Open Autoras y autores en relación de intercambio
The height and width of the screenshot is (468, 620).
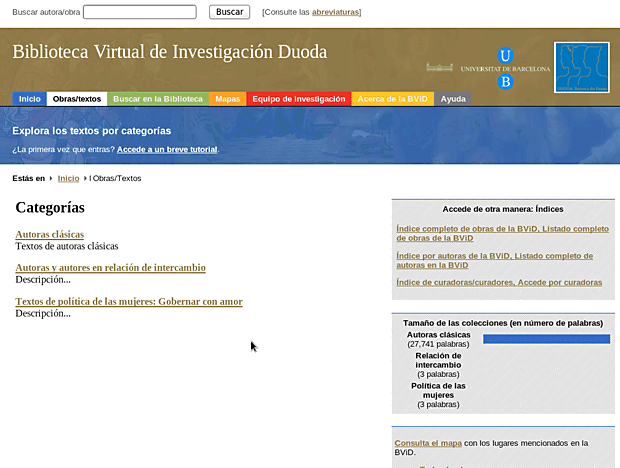pyautogui.click(x=110, y=268)
